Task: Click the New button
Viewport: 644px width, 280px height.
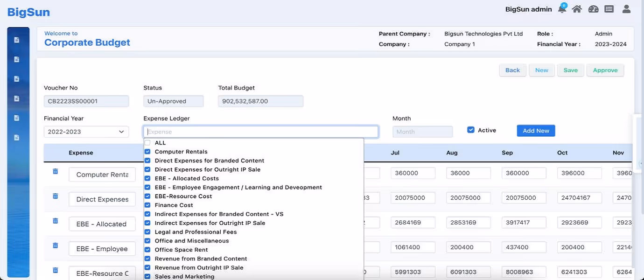Action: pyautogui.click(x=542, y=70)
